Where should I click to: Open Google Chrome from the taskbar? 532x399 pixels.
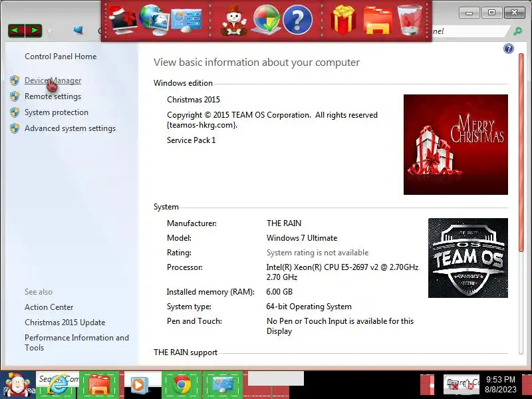click(x=182, y=386)
